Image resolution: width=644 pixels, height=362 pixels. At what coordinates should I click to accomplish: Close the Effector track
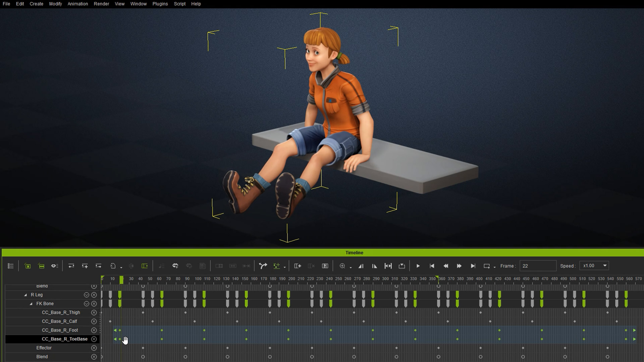point(94,348)
